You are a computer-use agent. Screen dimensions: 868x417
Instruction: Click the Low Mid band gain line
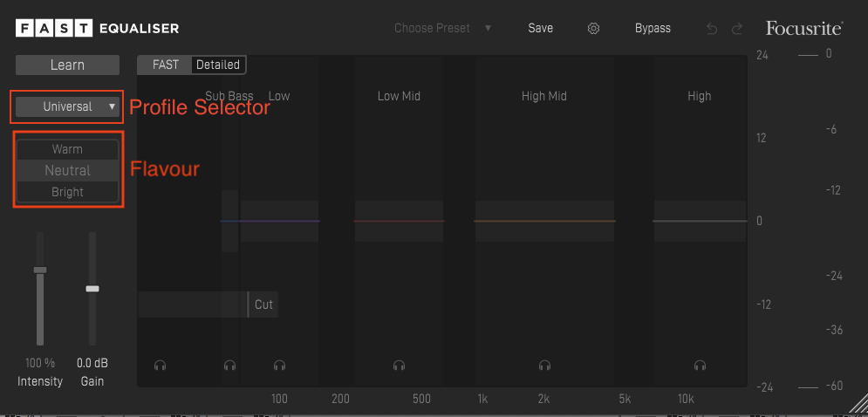[x=400, y=221]
